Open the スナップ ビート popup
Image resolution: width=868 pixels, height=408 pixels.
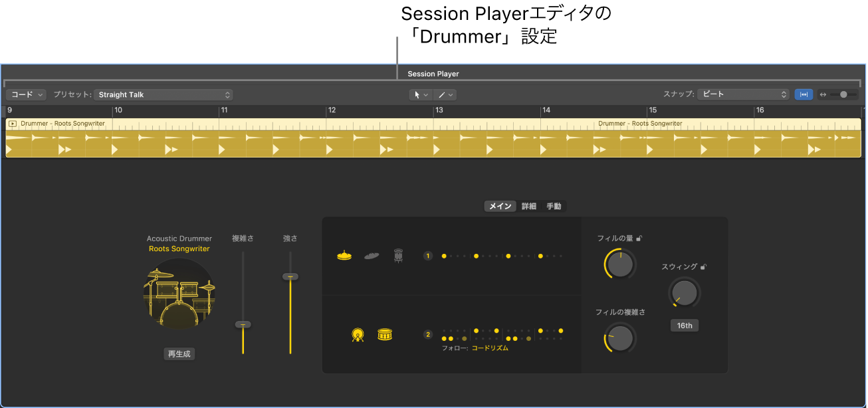[x=743, y=94]
